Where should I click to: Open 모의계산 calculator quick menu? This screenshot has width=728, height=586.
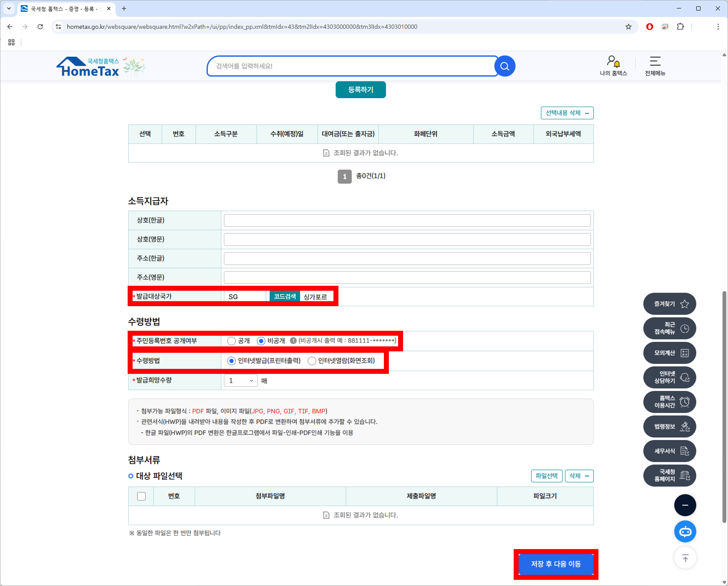pos(669,353)
